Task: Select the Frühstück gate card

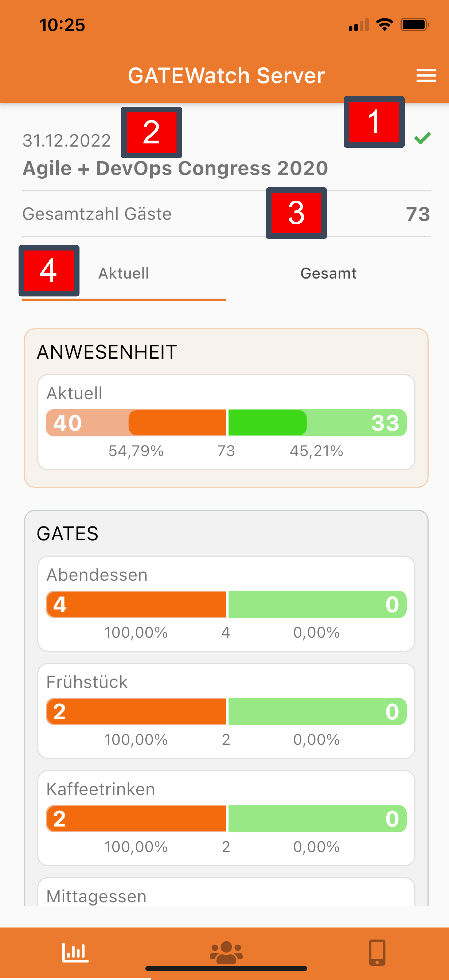Action: click(226, 711)
